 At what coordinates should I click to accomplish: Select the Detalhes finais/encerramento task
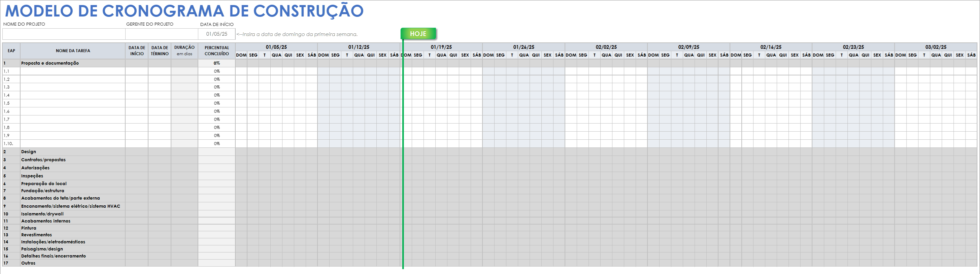[x=53, y=256]
